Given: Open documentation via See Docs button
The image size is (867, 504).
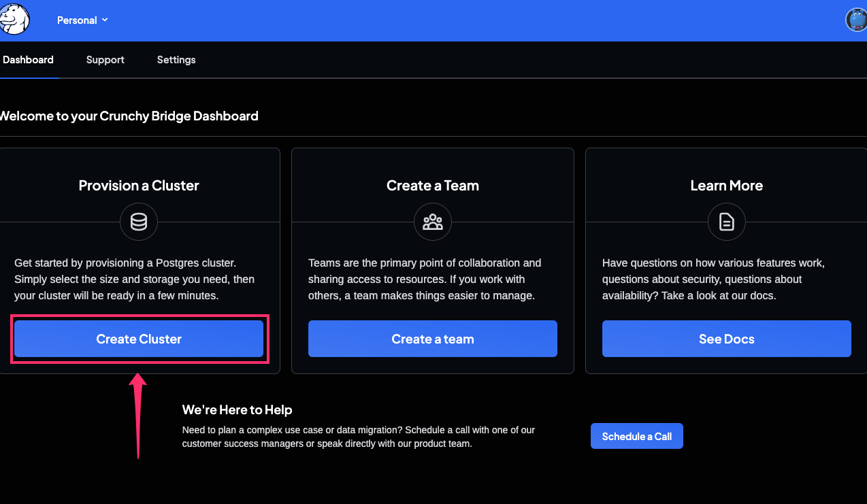Looking at the screenshot, I should pos(726,339).
